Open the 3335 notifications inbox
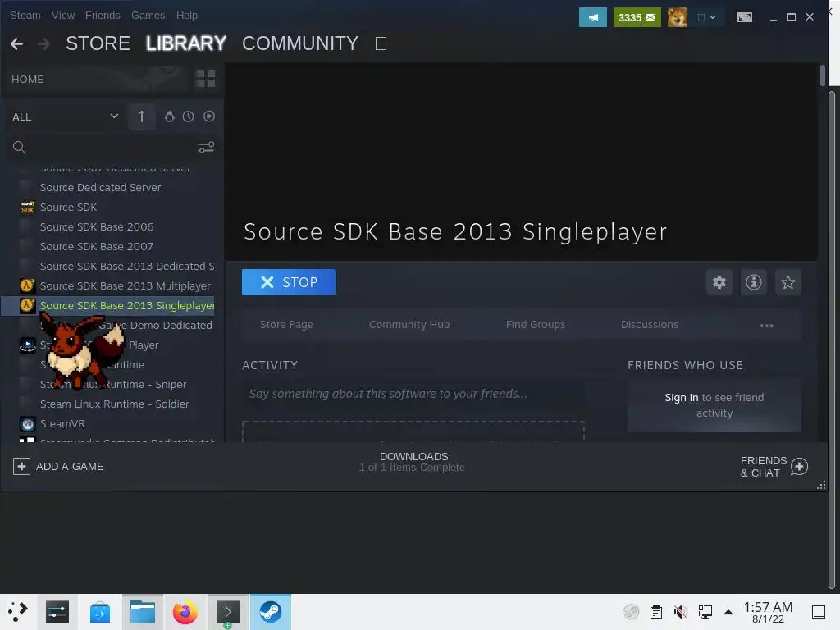Image resolution: width=840 pixels, height=630 pixels. pos(637,17)
